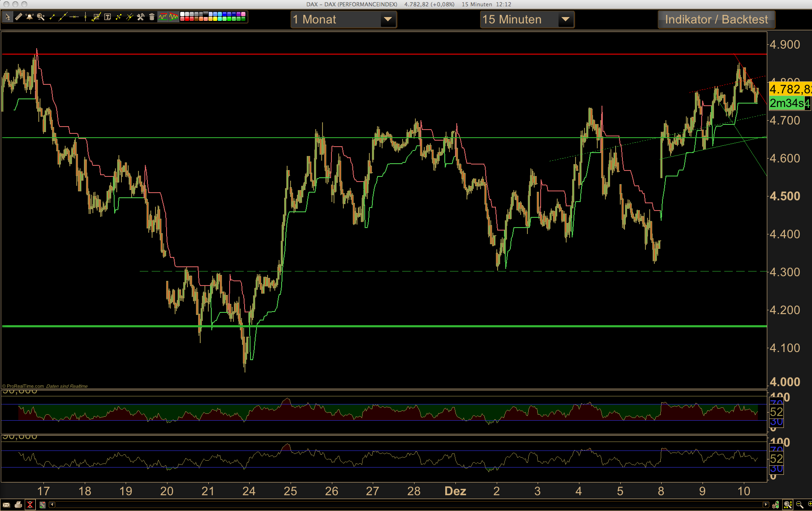The width and height of the screenshot is (812, 511).
Task: Click the trash can delete icon
Action: [152, 17]
